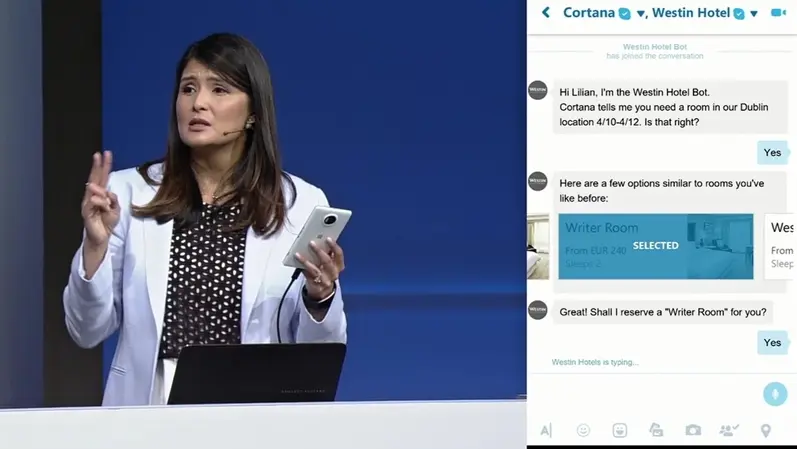Click Westin Hotel verified badge icon

tap(739, 14)
